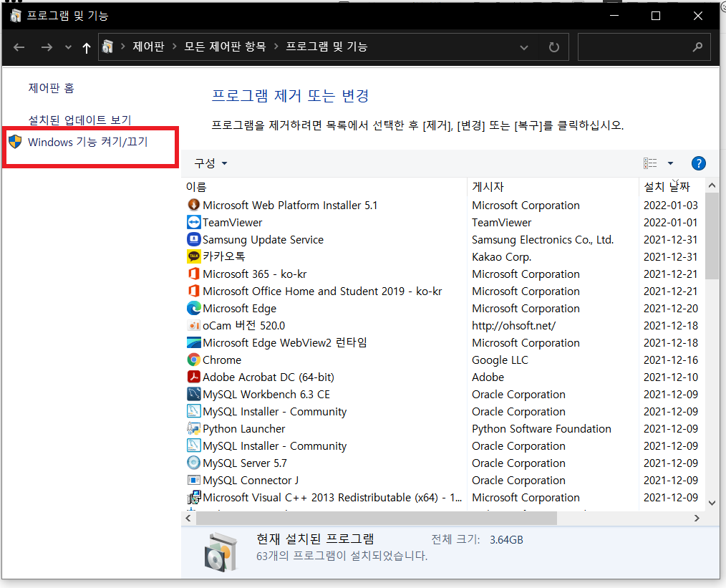Screen dimensions: 726x588
Task: Go up one folder level arrow
Action: click(x=86, y=47)
